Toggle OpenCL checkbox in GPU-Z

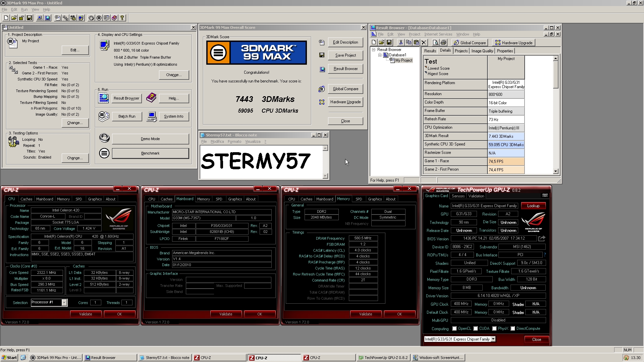454,328
